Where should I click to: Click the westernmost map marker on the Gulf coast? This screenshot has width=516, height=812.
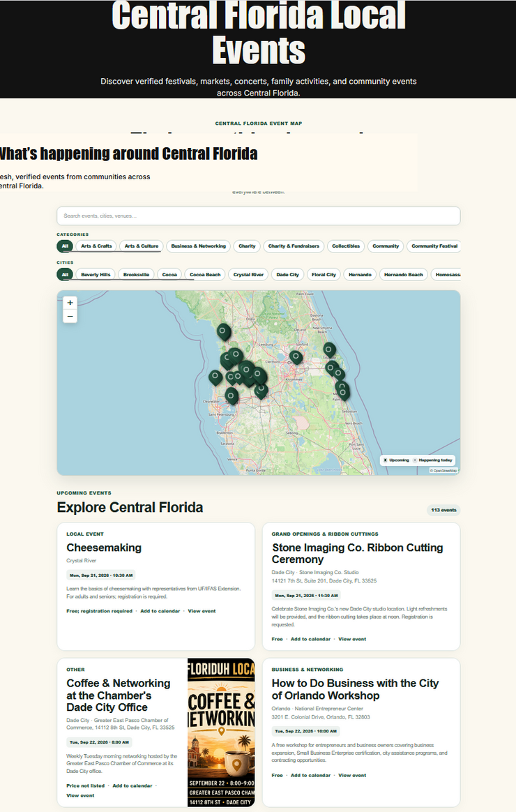215,377
